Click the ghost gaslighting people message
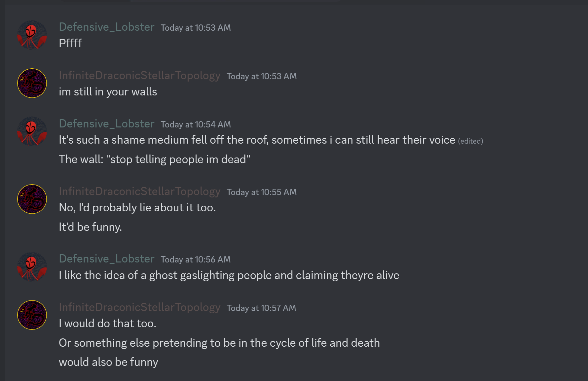The image size is (588, 381). 229,275
